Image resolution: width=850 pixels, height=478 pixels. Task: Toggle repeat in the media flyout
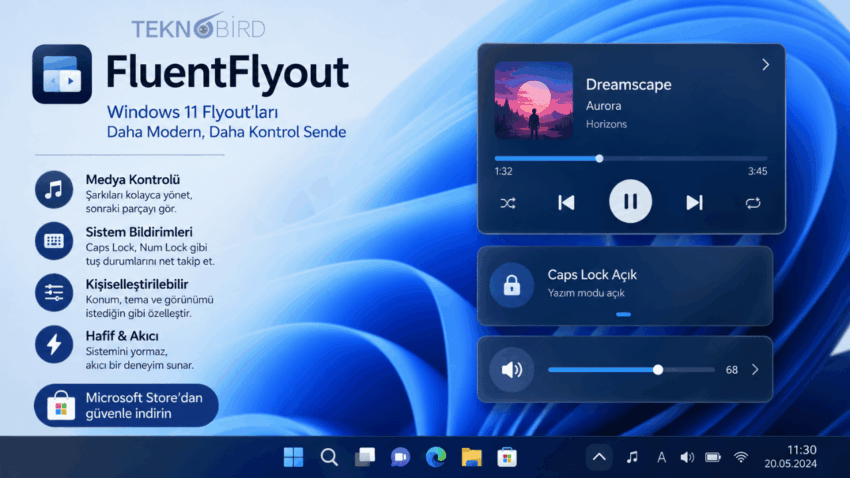coord(753,203)
